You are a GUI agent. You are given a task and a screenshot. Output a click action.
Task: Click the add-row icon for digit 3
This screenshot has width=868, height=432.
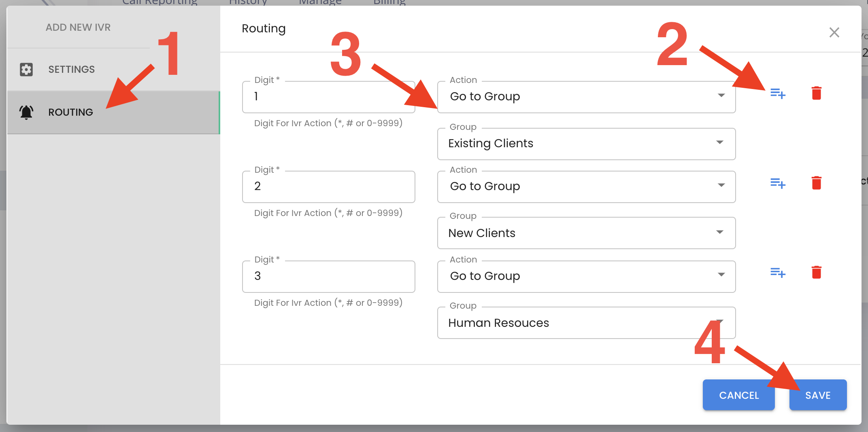tap(778, 273)
